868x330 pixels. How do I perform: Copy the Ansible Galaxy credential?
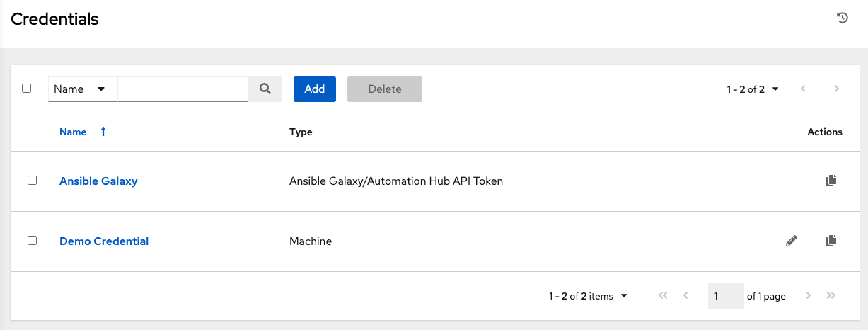tap(831, 181)
